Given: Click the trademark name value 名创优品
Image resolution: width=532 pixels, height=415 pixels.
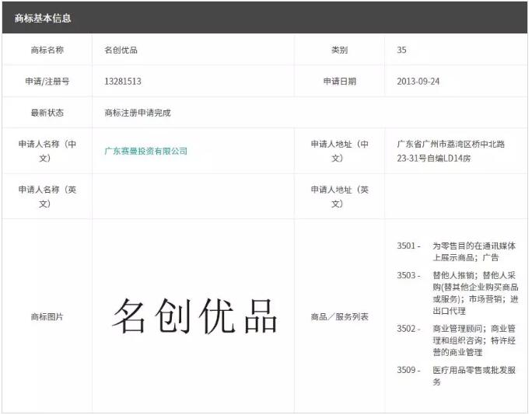Looking at the screenshot, I should click(121, 50).
